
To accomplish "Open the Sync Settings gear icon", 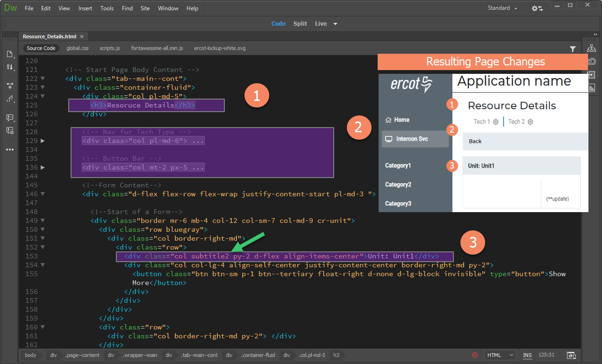I will point(537,8).
